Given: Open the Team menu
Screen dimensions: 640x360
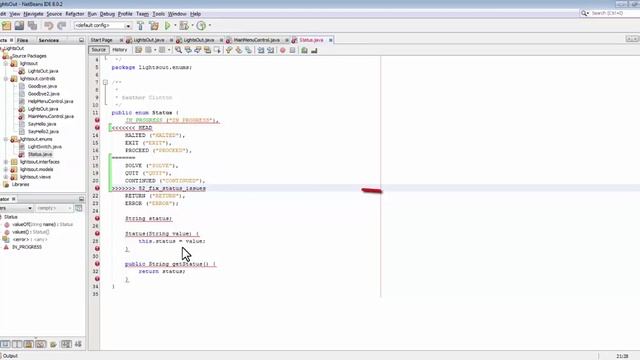Looking at the screenshot, I should click(142, 14).
